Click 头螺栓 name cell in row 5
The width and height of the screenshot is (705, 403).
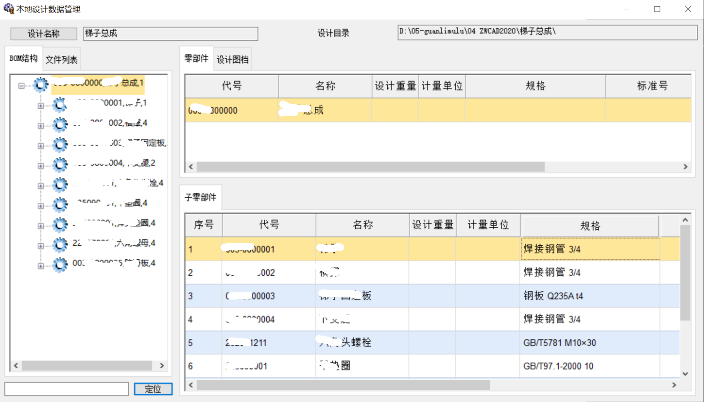point(362,343)
